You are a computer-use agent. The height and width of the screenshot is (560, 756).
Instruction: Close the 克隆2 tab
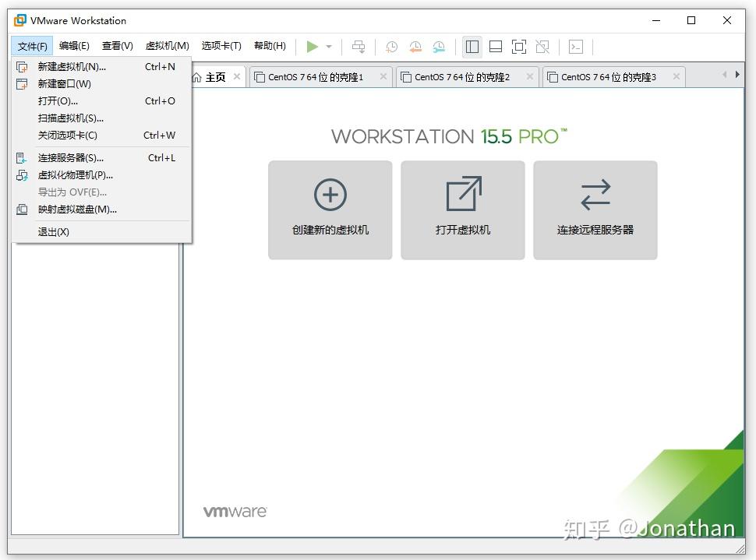[x=530, y=76]
